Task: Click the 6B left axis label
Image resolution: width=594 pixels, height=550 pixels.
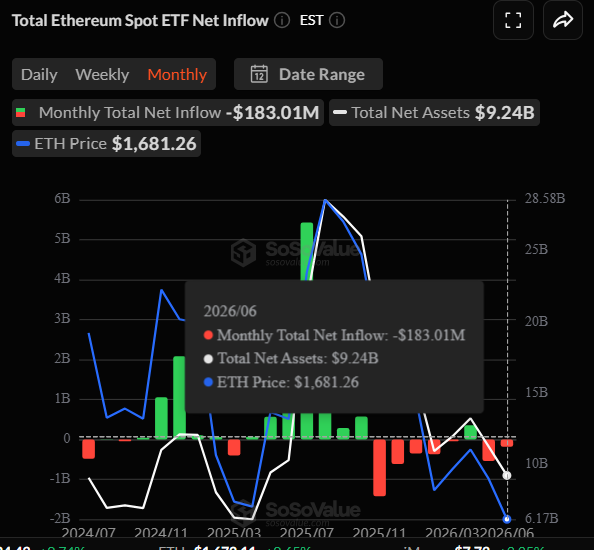Action: [x=63, y=198]
